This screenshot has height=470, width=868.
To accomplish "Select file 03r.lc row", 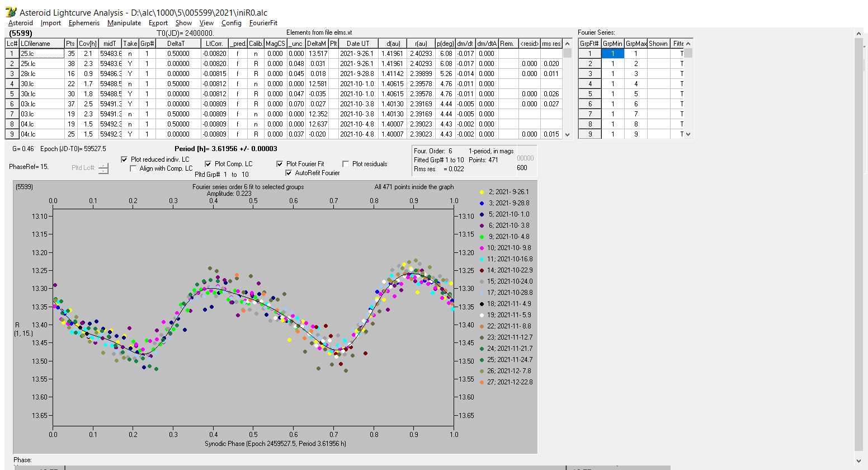I will [41, 104].
